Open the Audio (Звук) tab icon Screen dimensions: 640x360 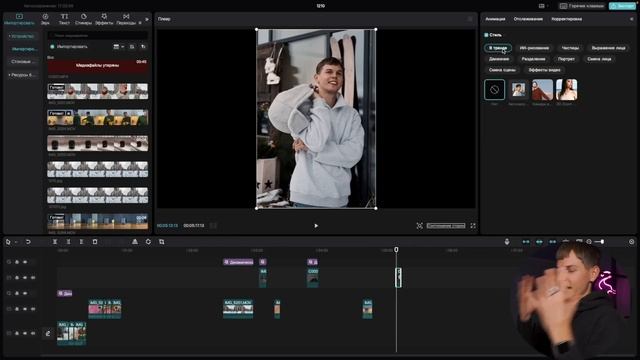(x=45, y=16)
